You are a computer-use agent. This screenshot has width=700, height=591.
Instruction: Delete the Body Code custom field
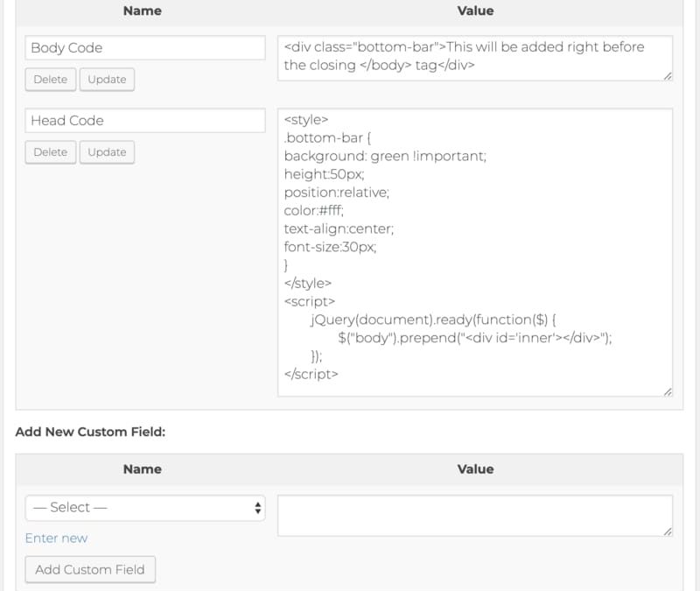51,80
